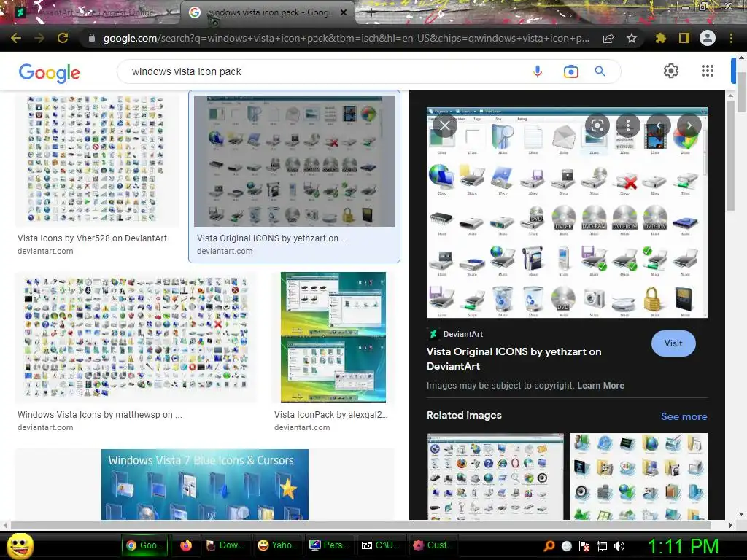Reload the page with the refresh icon
Image resolution: width=747 pixels, height=560 pixels.
pos(63,38)
